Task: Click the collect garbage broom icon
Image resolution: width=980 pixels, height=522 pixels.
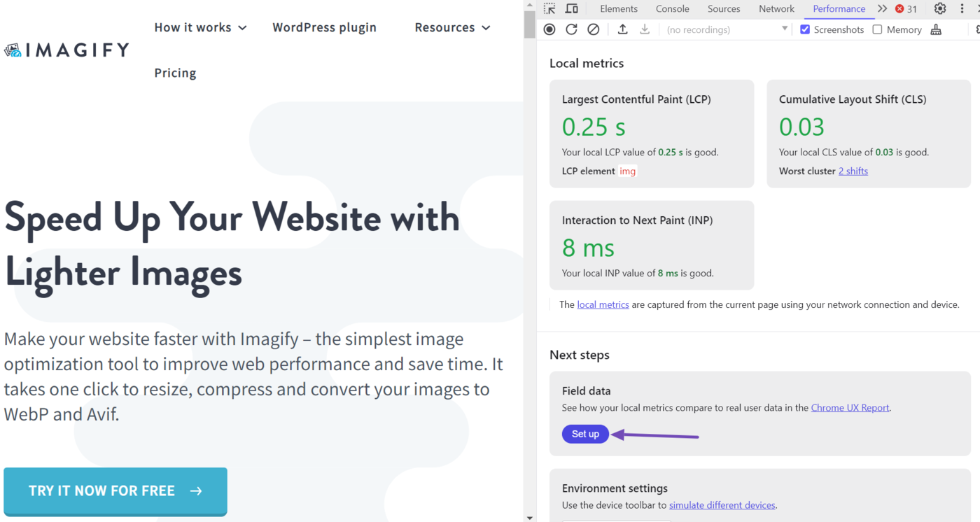Action: pyautogui.click(x=936, y=29)
